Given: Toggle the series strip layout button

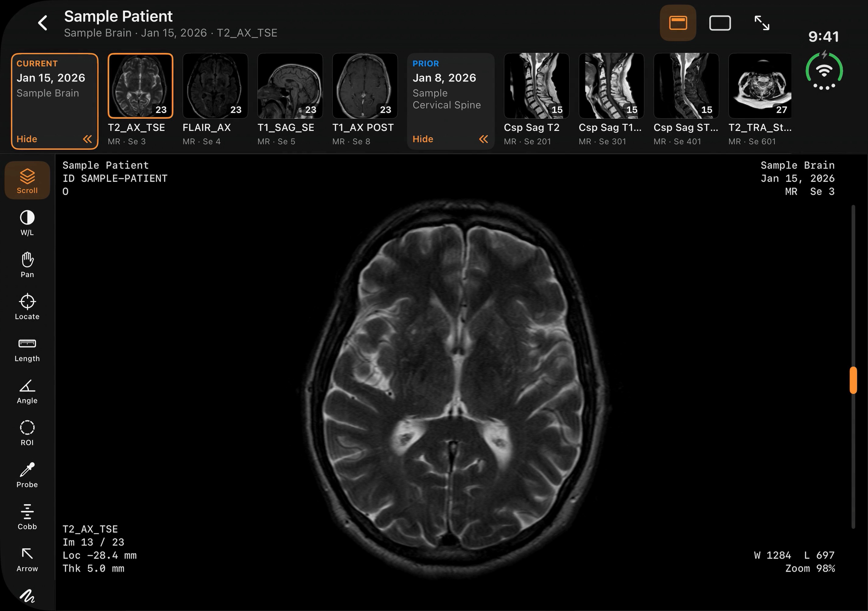Looking at the screenshot, I should [x=678, y=23].
